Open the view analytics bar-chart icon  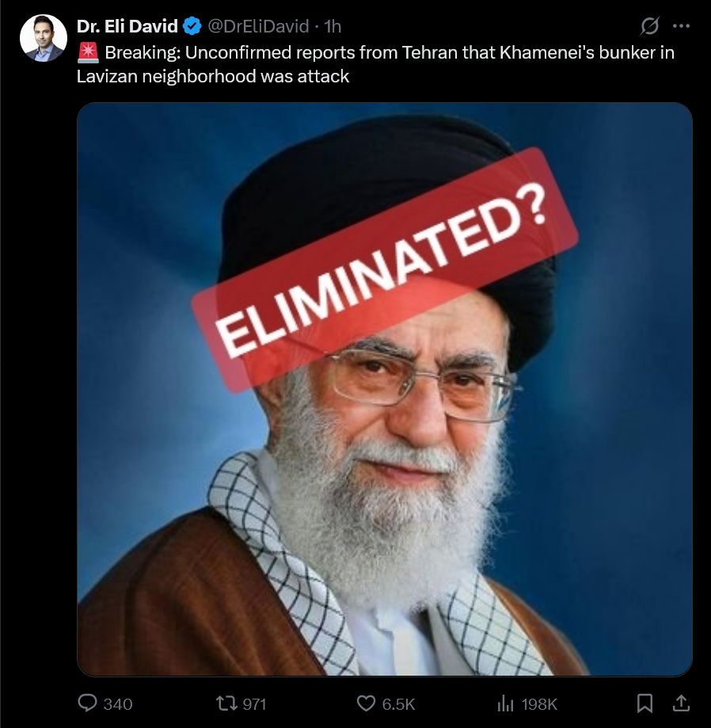click(505, 703)
